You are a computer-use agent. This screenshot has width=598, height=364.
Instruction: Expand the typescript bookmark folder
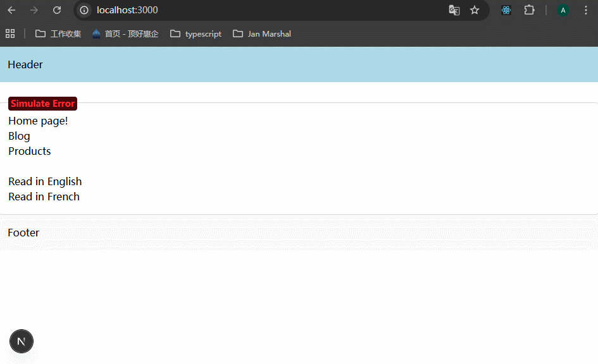[196, 33]
